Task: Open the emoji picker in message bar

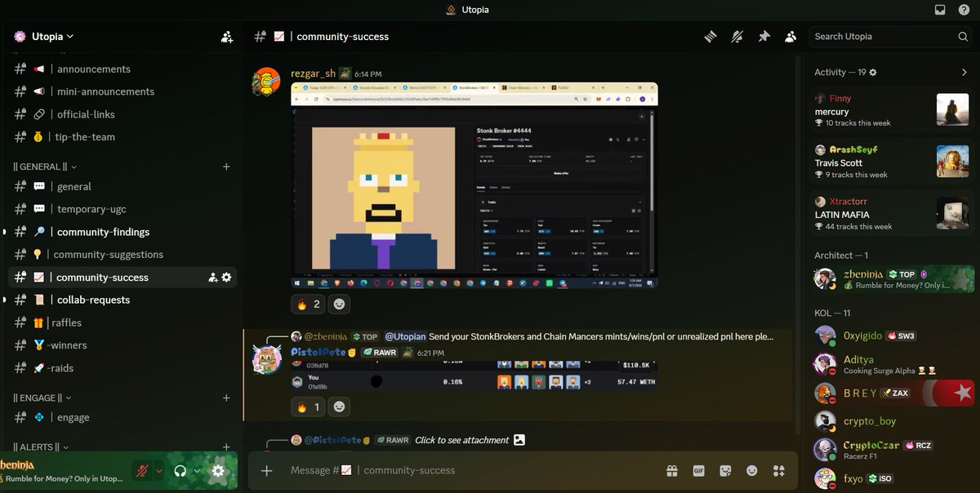Action: coord(752,471)
